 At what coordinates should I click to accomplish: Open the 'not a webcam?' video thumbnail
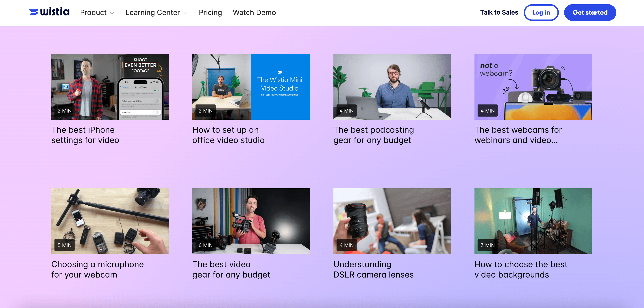click(533, 87)
